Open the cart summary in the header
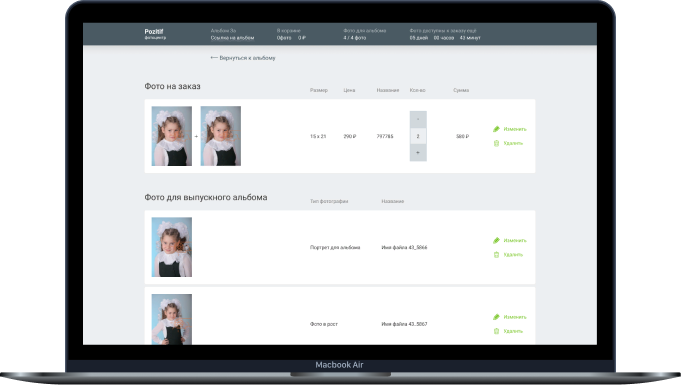The height and width of the screenshot is (385, 681). (291, 34)
